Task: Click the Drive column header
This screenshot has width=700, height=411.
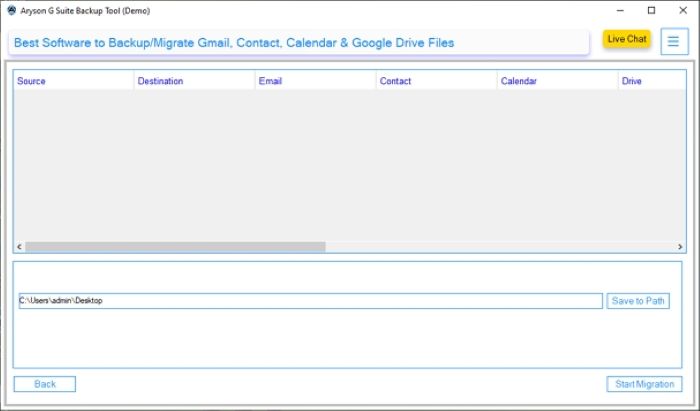Action: coord(652,81)
